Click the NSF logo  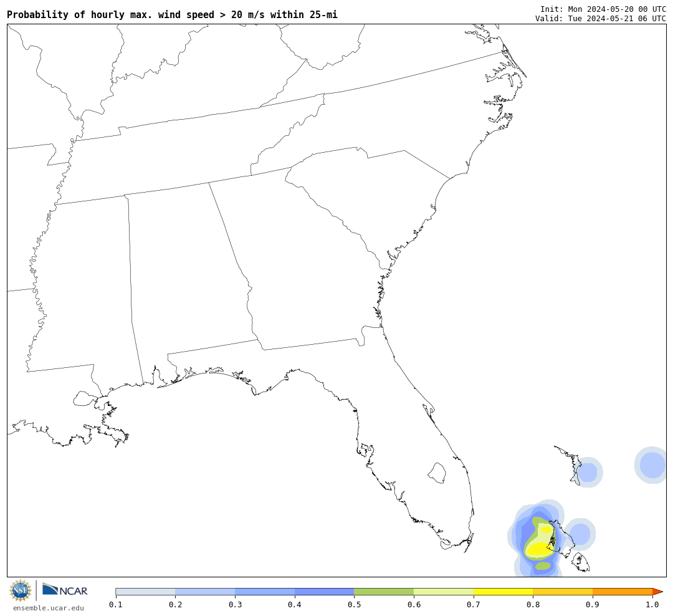20,590
